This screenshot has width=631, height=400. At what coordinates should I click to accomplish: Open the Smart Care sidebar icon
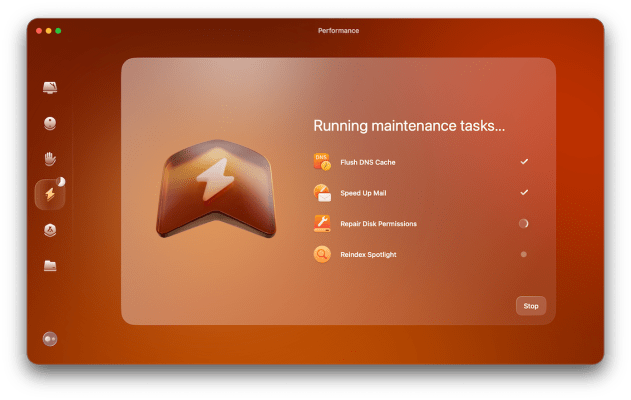[50, 87]
